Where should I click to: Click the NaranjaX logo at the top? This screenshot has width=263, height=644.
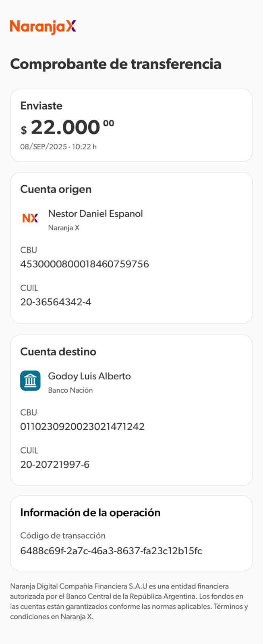click(x=43, y=27)
